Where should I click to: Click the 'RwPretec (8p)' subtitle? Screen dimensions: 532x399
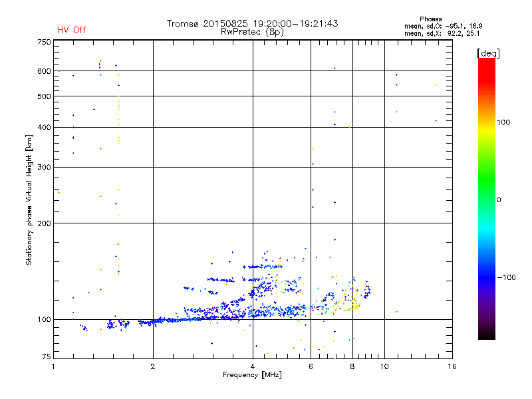click(x=252, y=32)
